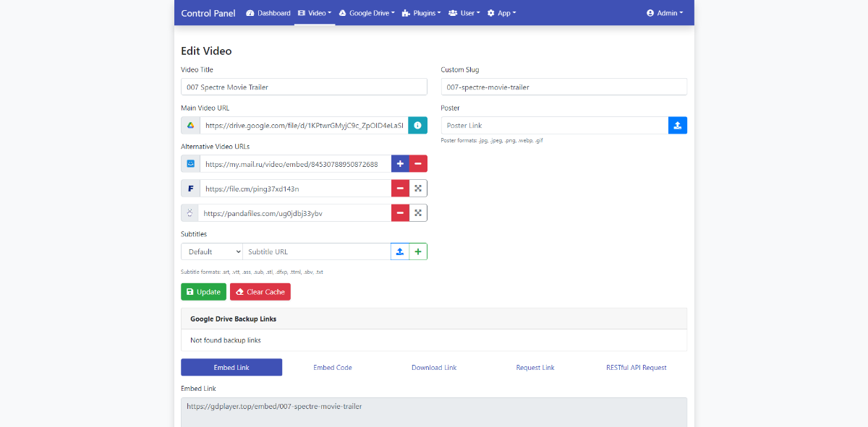
Task: Add a subtitle row with green plus
Action: 418,251
